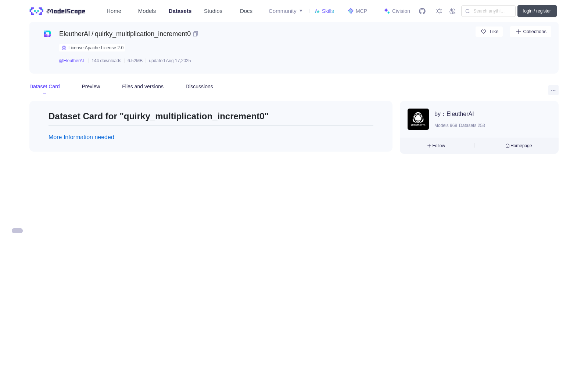Viewport: 588px width, 368px height.
Task: Switch language with the translate icon
Action: tap(452, 11)
